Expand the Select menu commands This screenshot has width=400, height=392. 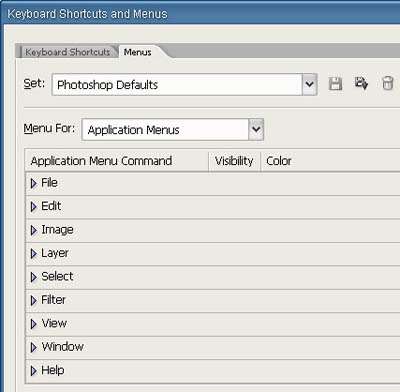(33, 277)
